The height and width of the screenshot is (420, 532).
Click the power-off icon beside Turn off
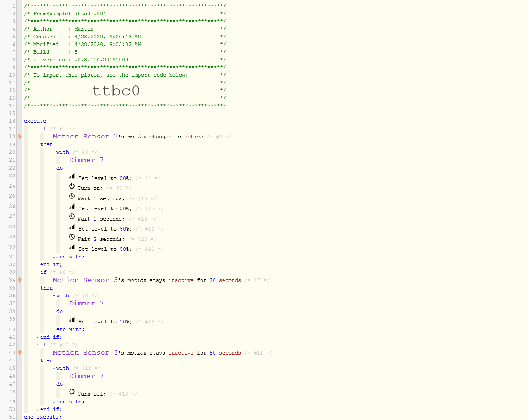click(x=72, y=392)
